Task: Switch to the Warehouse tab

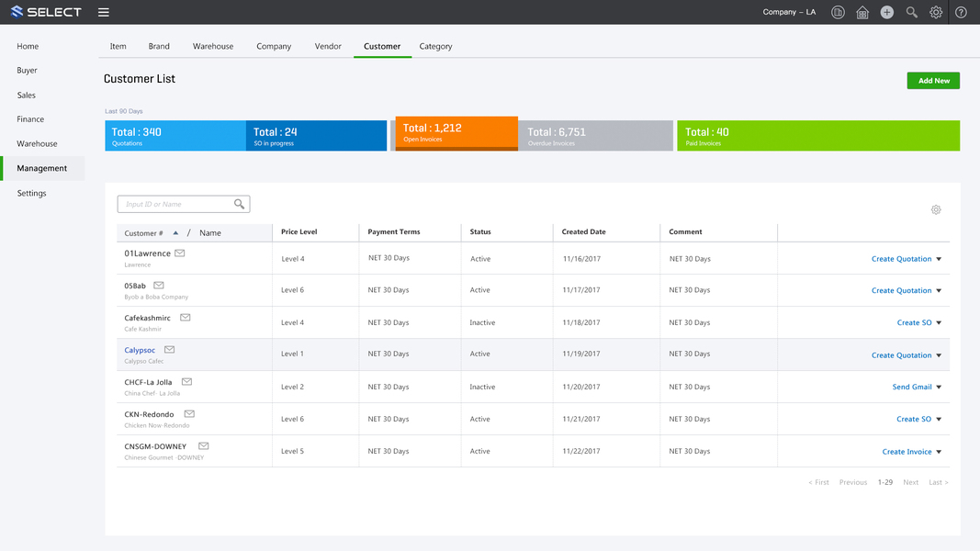Action: 213,46
